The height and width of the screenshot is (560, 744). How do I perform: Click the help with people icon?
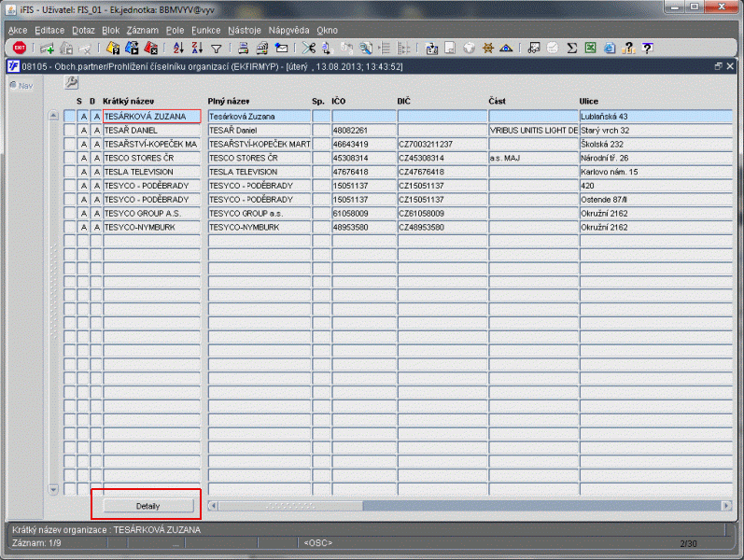[x=628, y=48]
